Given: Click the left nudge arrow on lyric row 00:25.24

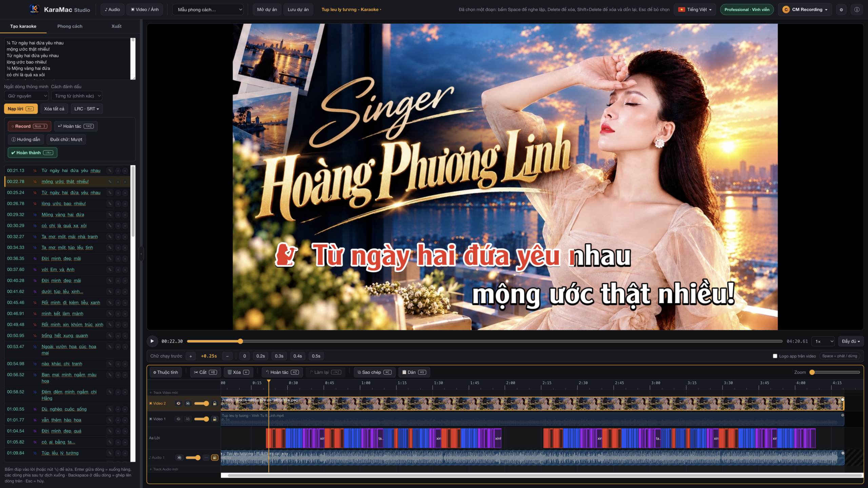Looking at the screenshot, I should pos(118,193).
